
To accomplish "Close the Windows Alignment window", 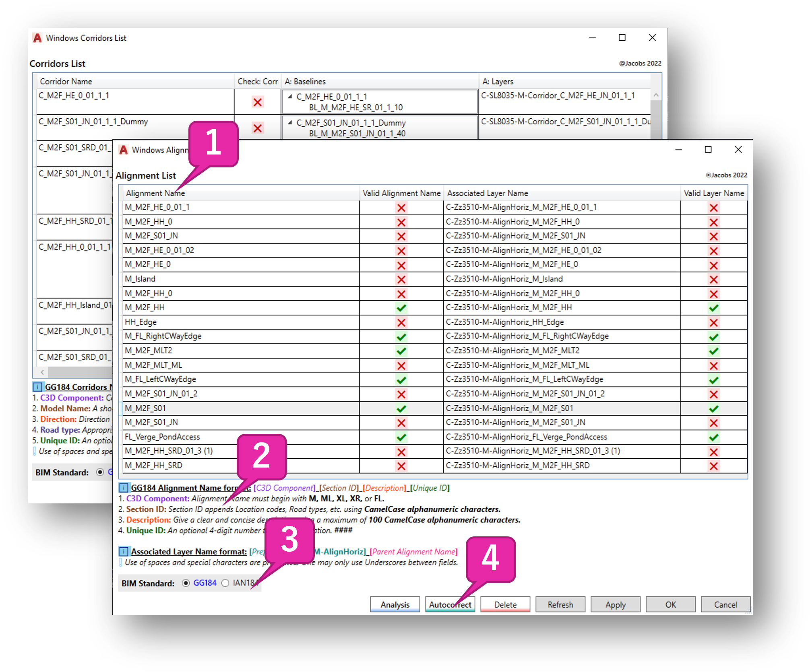I will coord(738,150).
